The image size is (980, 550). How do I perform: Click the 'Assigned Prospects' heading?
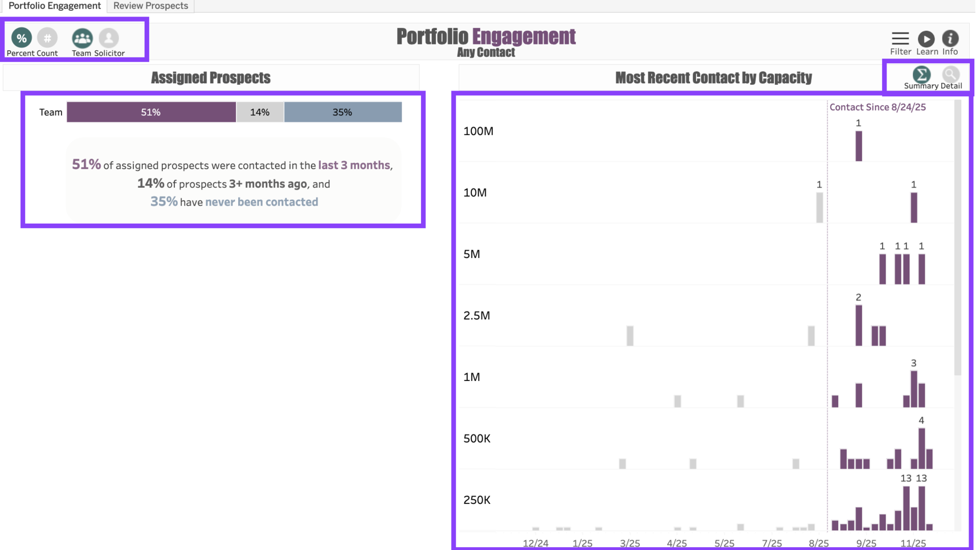(211, 77)
